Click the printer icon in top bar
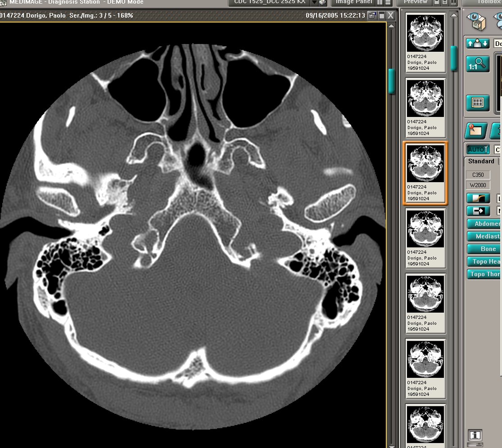 [323, 2]
